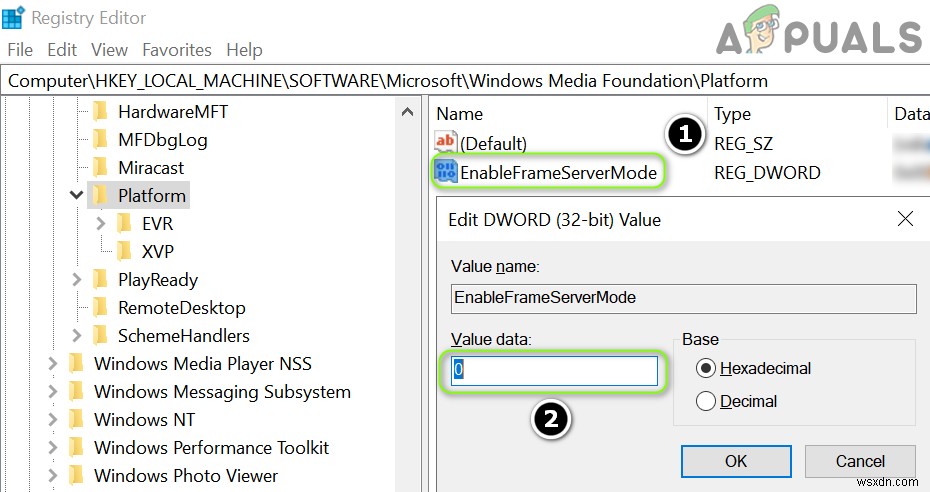The height and width of the screenshot is (492, 930).
Task: Expand the EVR key
Action: pyautogui.click(x=100, y=223)
